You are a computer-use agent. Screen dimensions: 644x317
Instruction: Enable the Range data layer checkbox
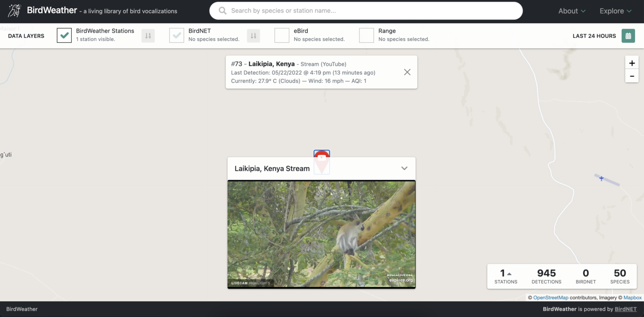[366, 36]
